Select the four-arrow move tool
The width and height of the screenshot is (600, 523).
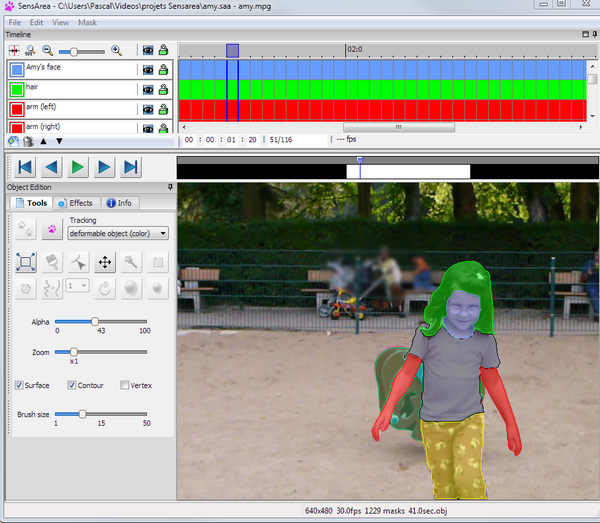(x=104, y=263)
